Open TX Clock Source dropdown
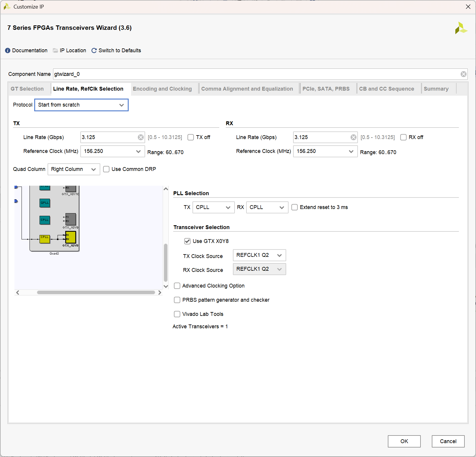This screenshot has width=476, height=457. (x=259, y=255)
